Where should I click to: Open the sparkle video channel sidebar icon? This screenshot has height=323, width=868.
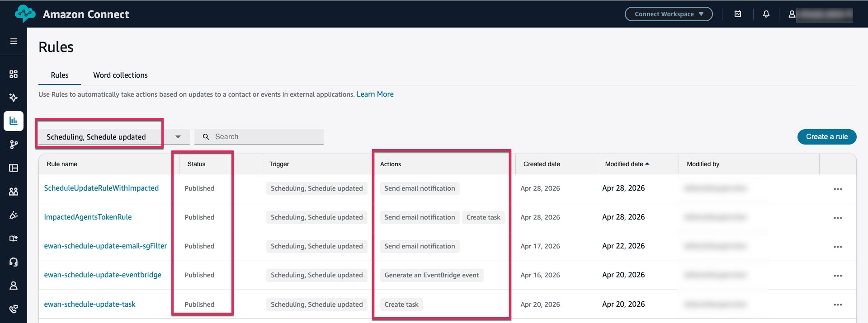coord(14,239)
